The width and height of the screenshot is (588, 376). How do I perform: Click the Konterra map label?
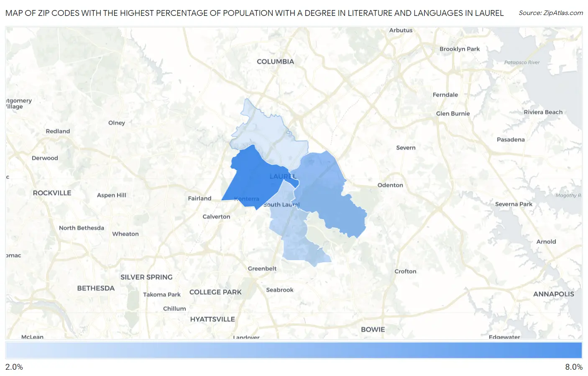click(x=247, y=199)
